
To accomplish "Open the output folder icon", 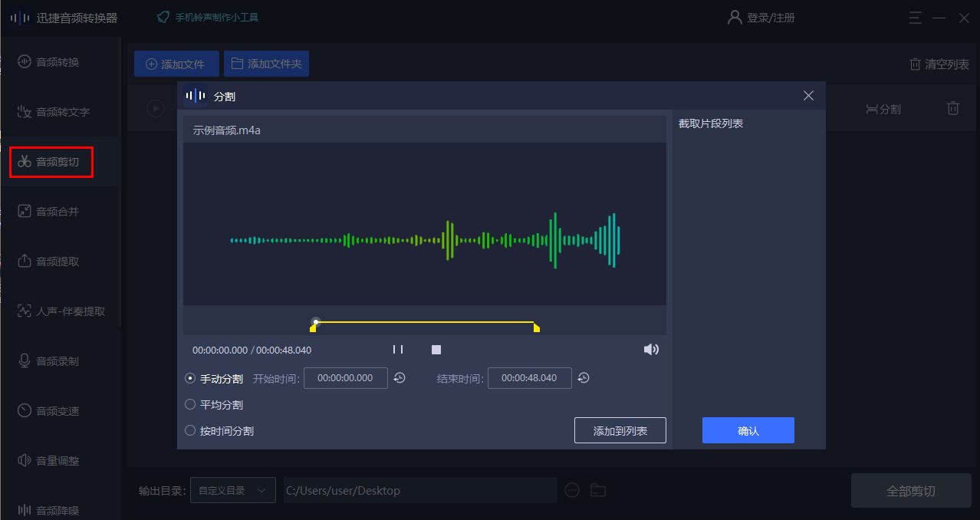I will (598, 491).
